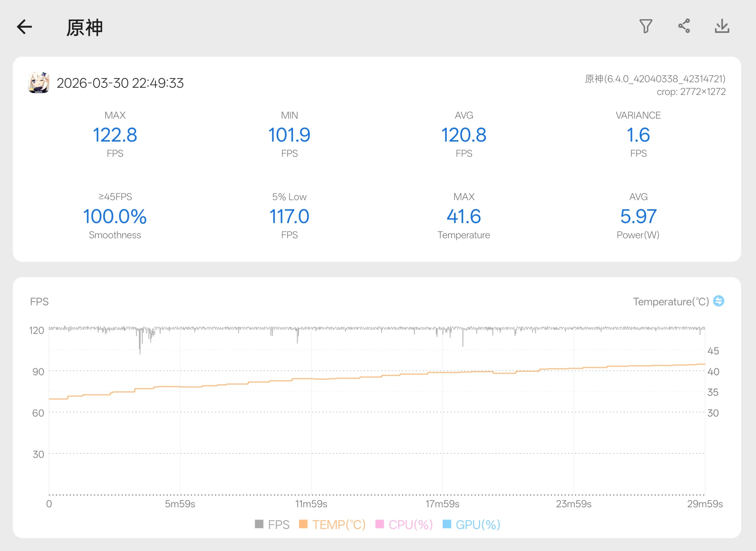Click the download/export icon
The width and height of the screenshot is (756, 551).
(722, 26)
